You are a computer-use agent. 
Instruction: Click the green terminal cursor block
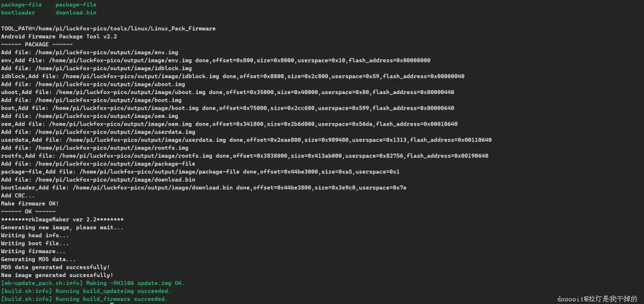tap(111, 303)
